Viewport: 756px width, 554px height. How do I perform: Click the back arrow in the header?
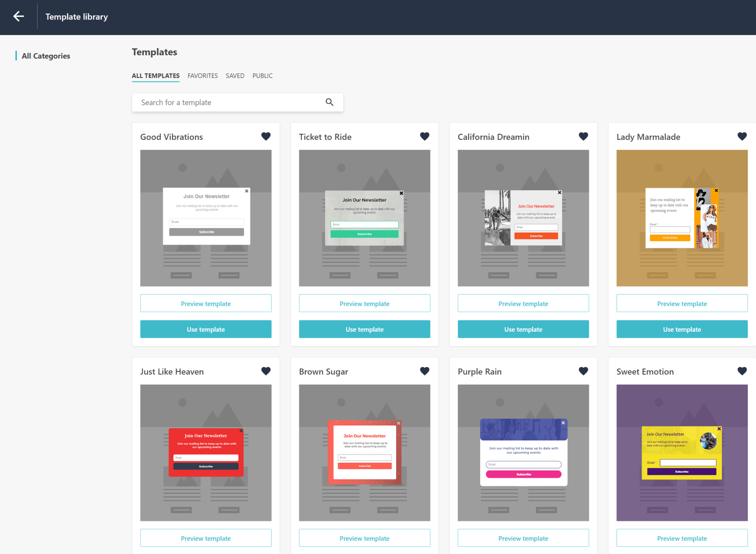tap(18, 16)
